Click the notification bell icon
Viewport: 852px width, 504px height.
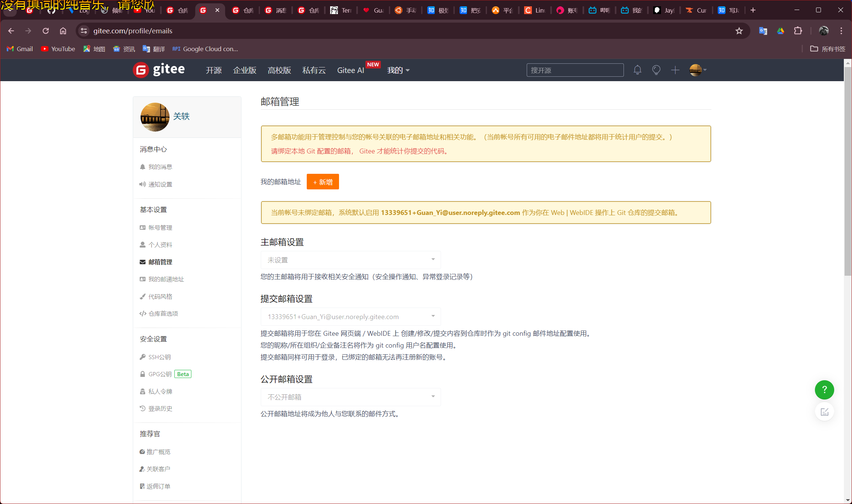(x=637, y=70)
